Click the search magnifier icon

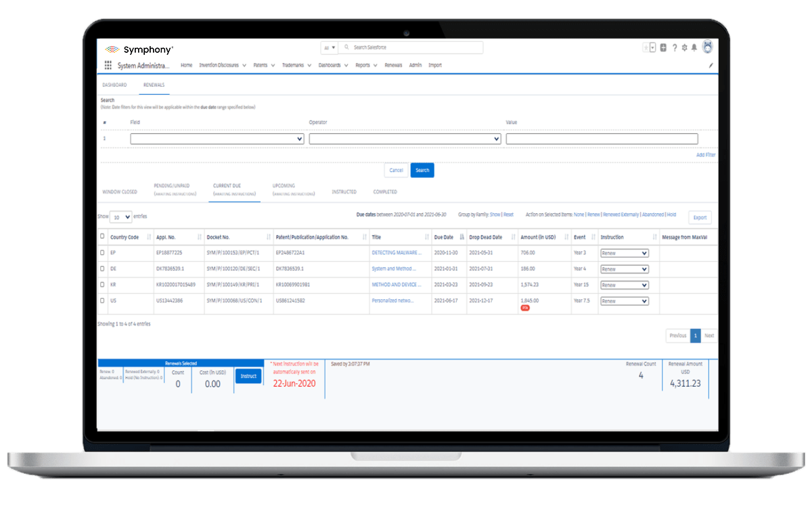coord(346,48)
